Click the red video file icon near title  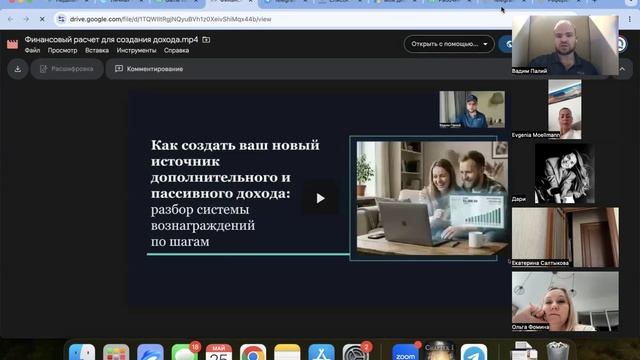click(13, 44)
